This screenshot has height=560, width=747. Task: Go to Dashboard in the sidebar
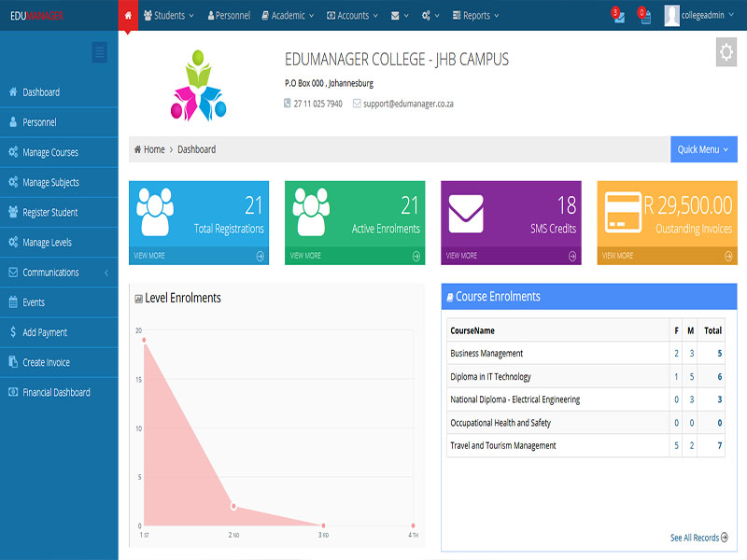pos(59,91)
